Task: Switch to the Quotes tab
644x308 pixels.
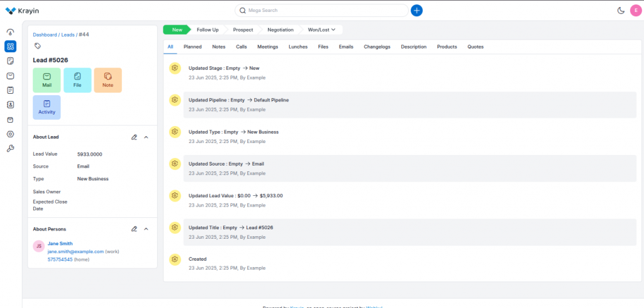Action: pos(475,47)
